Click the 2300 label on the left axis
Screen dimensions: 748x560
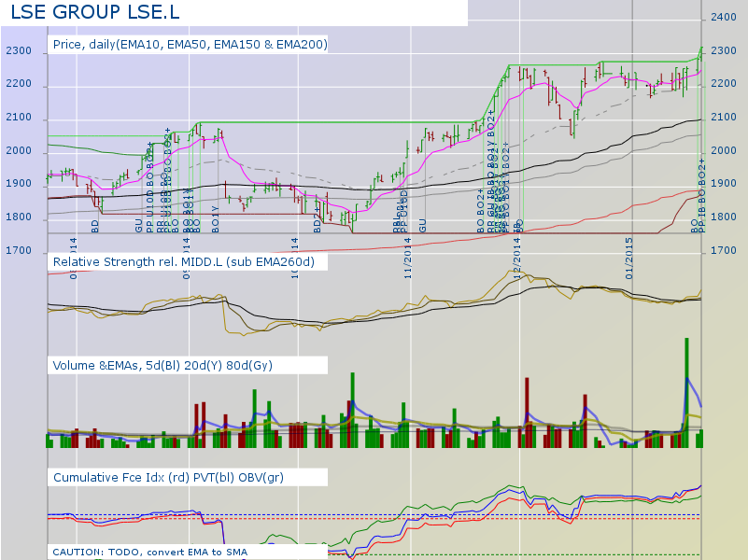19,50
